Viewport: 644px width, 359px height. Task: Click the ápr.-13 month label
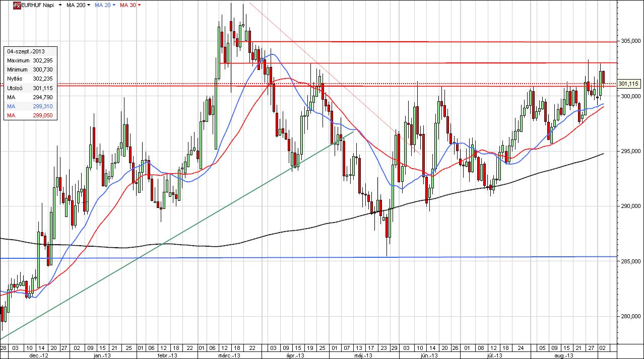tap(295, 355)
